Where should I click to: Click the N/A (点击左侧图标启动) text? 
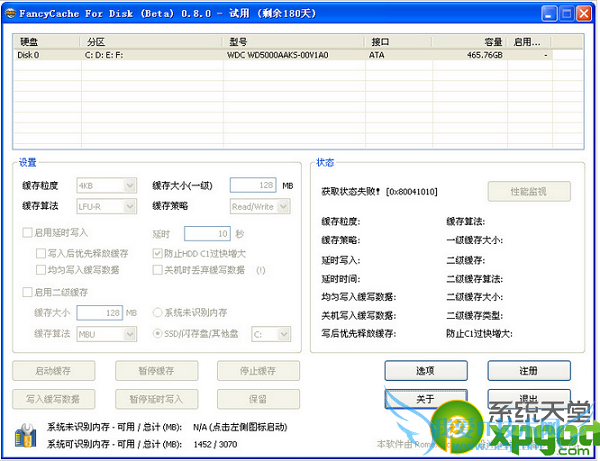click(x=240, y=427)
